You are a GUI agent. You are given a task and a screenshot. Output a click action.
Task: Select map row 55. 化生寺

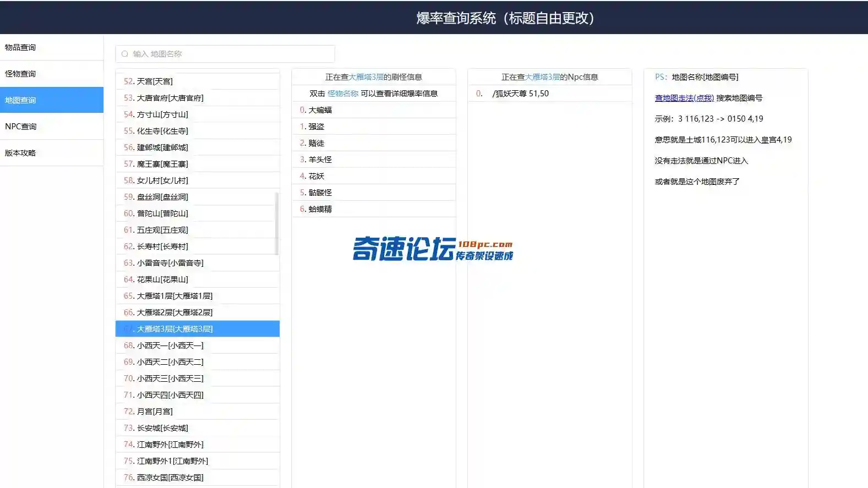[198, 131]
